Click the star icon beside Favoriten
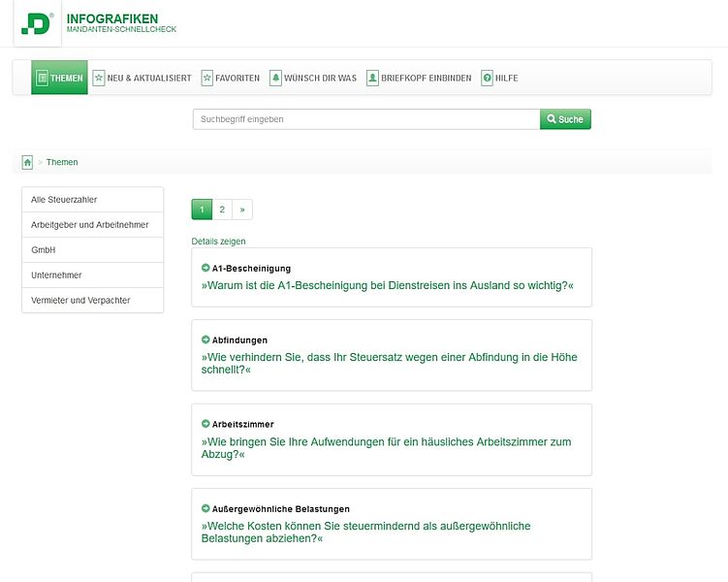 coord(207,78)
